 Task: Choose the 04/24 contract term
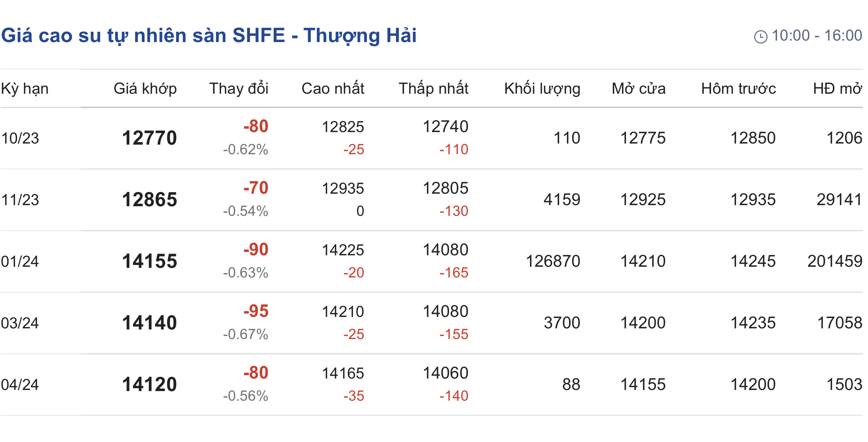tap(20, 385)
